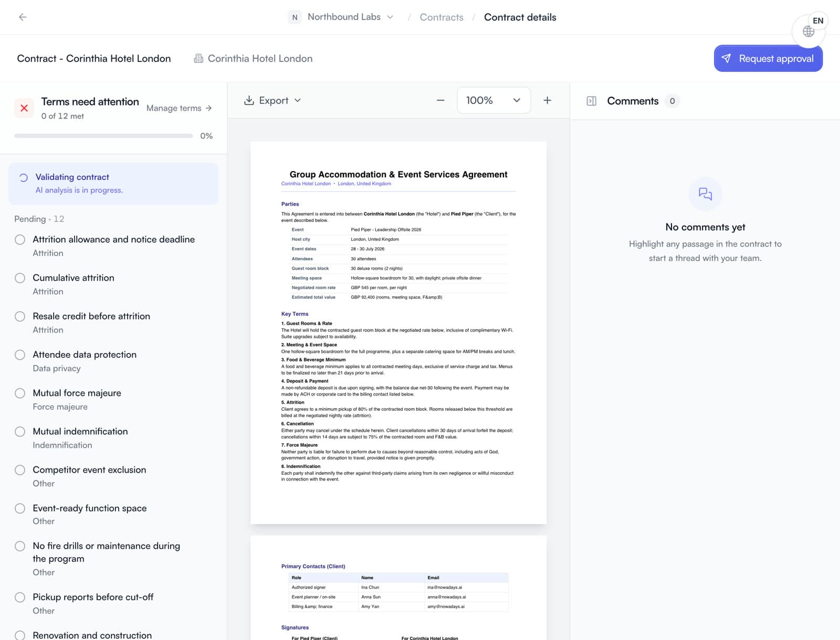
Task: Open the Northbound Labs workspace dropdown
Action: tap(341, 17)
